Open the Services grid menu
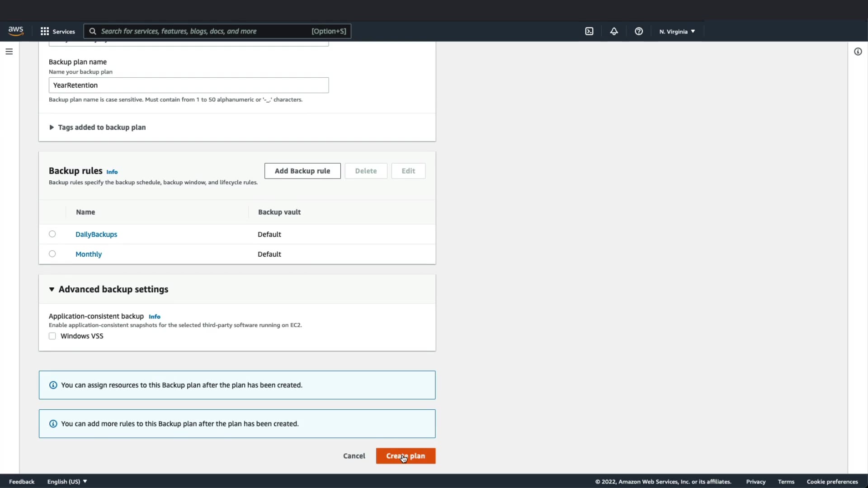 click(57, 31)
